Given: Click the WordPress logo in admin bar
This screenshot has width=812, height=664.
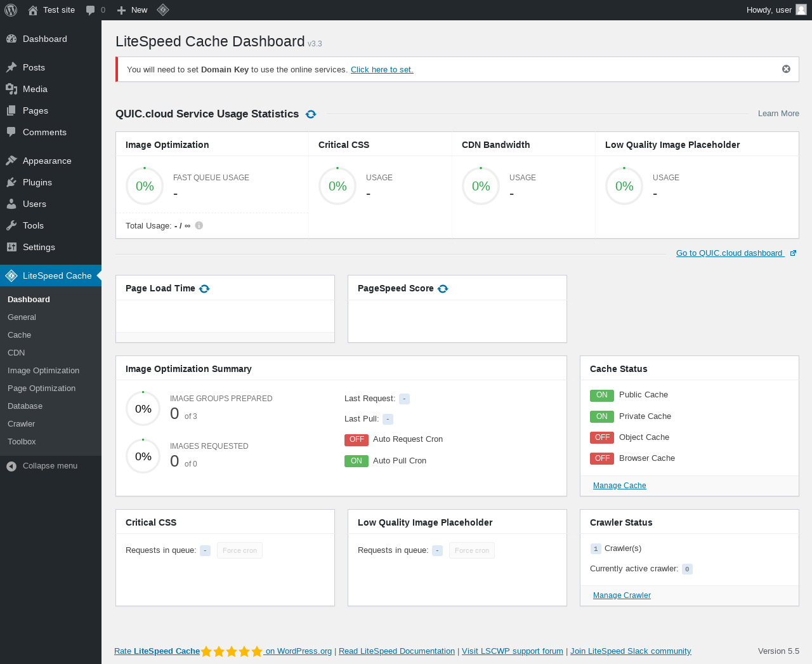Looking at the screenshot, I should [x=11, y=10].
